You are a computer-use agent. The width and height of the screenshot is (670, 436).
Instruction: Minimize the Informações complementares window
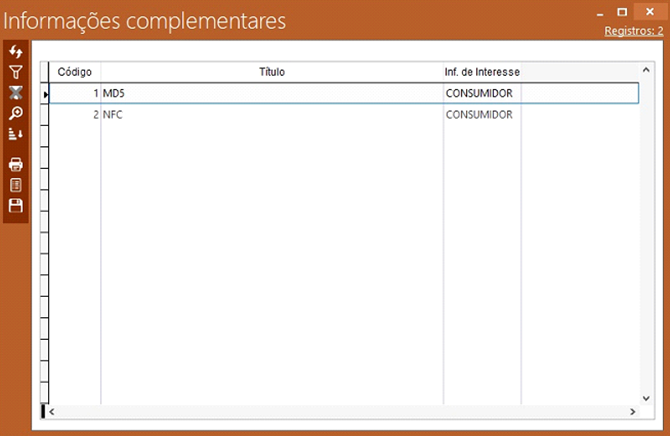[600, 13]
